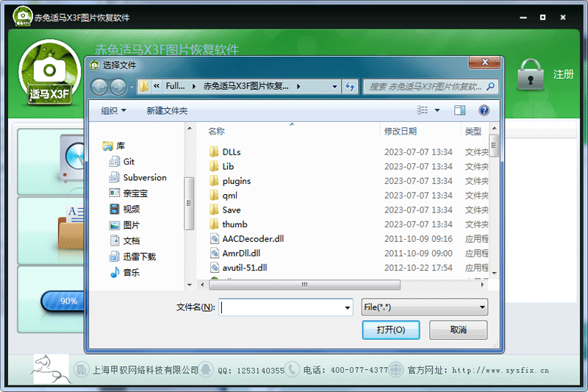The height and width of the screenshot is (392, 588).
Task: Minimize the main application window
Action: pos(523,17)
